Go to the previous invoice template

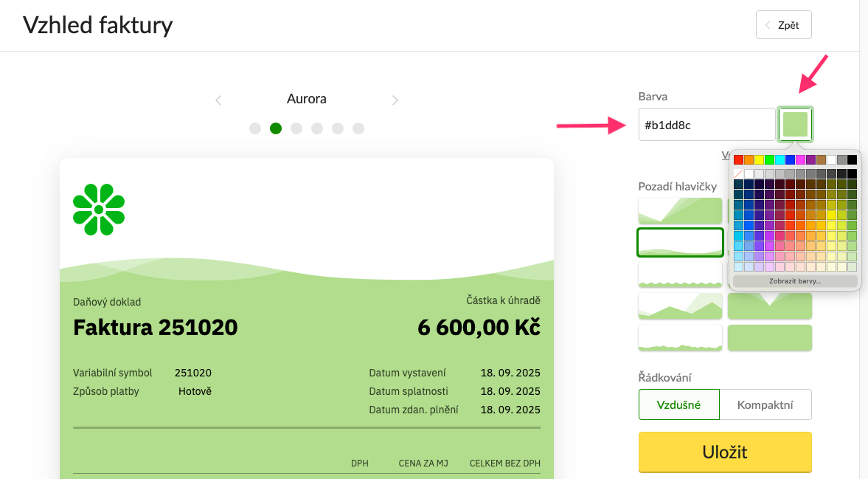tap(218, 100)
